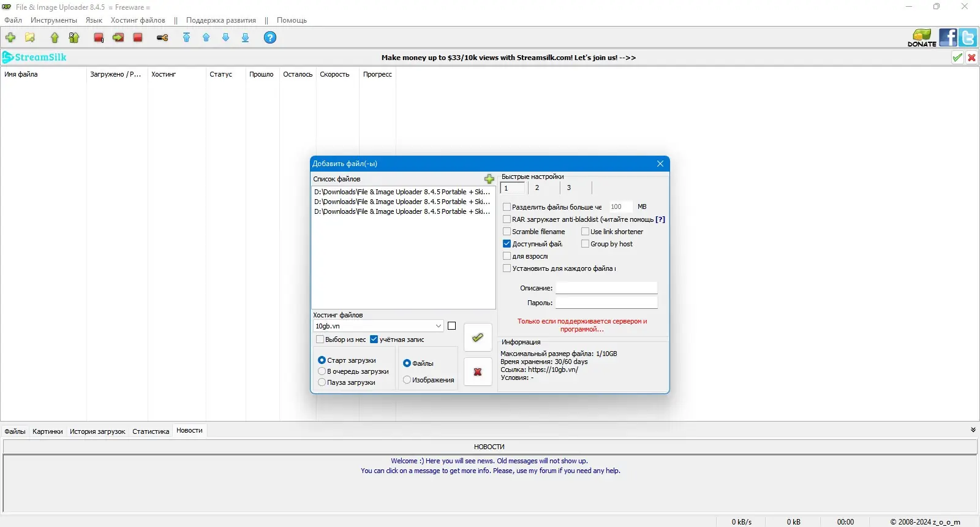Screen dimensions: 980x527
Task: Confirm the Add files dialog with the green check
Action: pyautogui.click(x=478, y=337)
